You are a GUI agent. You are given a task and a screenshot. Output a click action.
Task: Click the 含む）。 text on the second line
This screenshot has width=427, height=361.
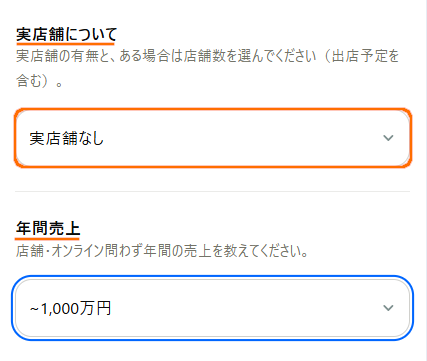[x=40, y=81]
